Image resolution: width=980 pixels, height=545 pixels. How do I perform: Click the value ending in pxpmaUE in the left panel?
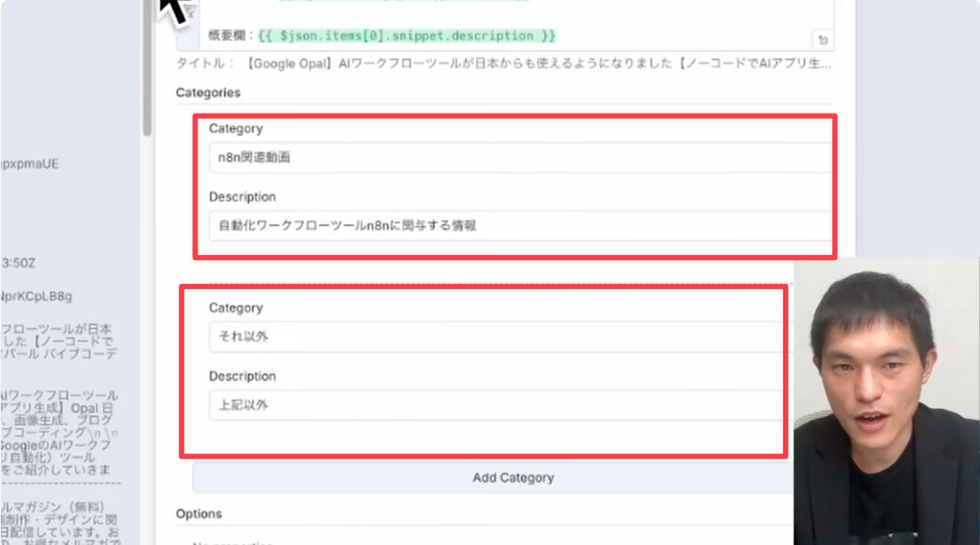point(30,164)
